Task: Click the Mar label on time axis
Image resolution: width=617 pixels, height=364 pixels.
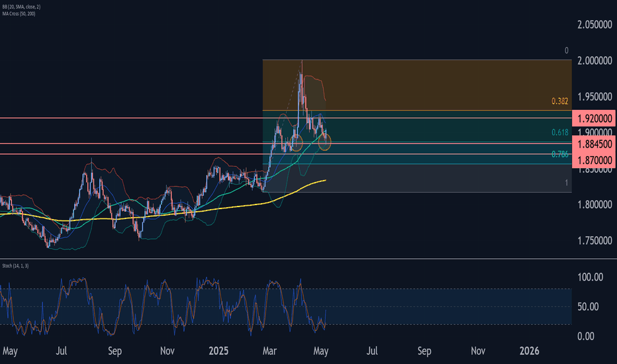Action: pyautogui.click(x=269, y=351)
